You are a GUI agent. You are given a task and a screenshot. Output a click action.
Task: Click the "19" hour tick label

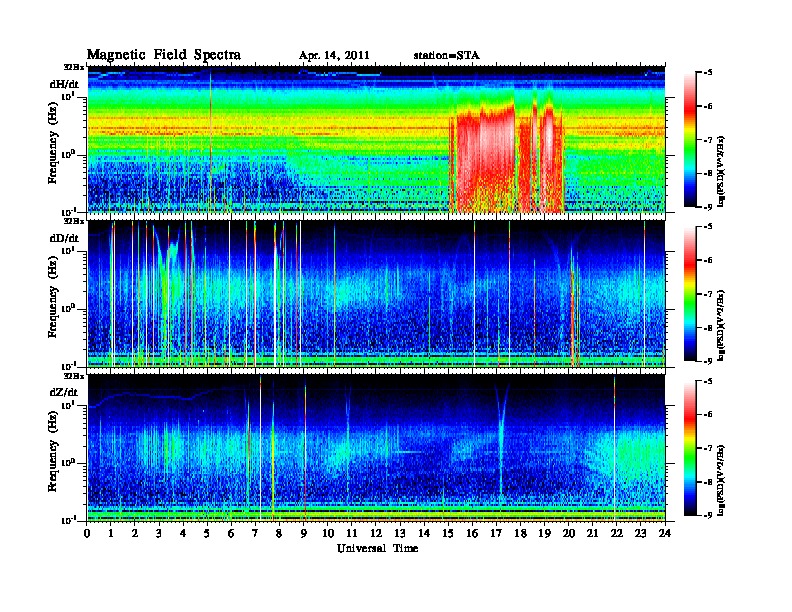tap(544, 534)
